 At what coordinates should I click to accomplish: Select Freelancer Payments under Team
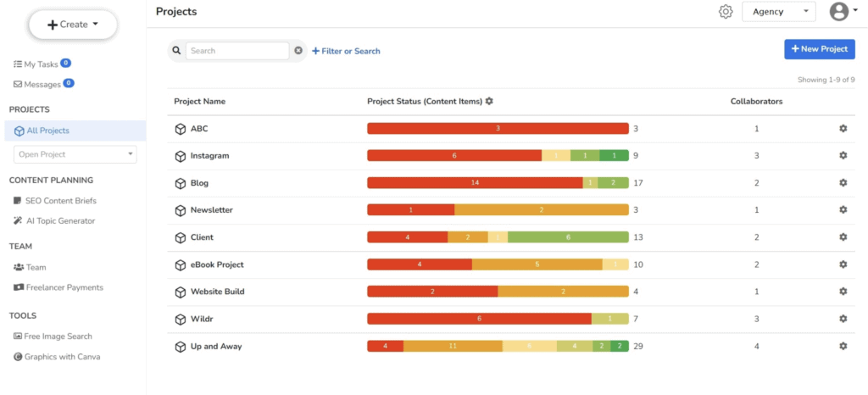[64, 287]
